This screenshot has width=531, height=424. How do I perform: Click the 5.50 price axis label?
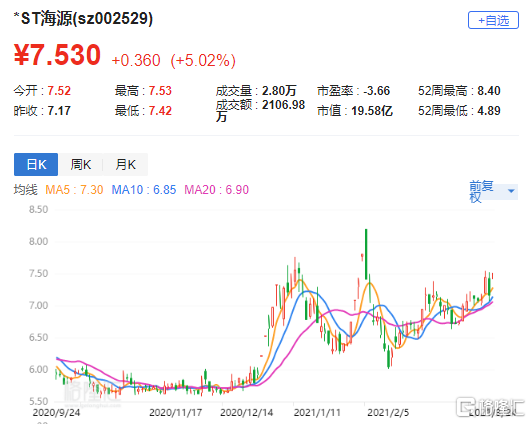click(x=38, y=401)
